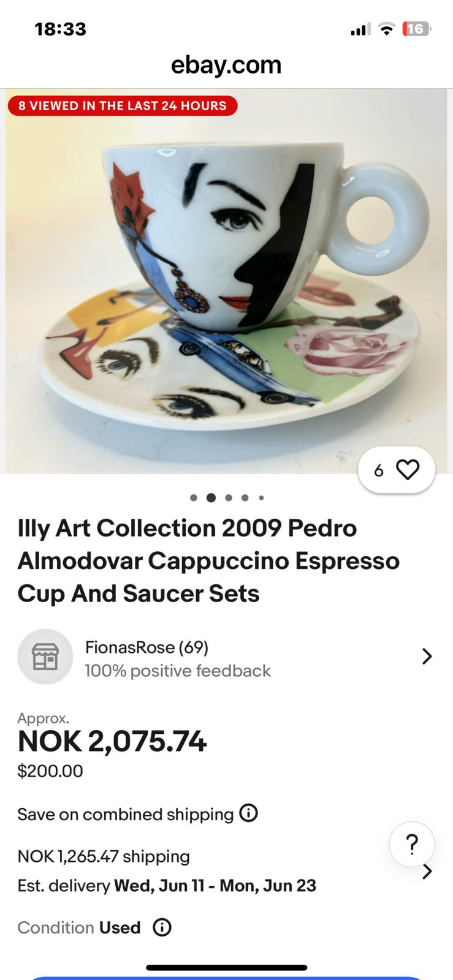Tap the cellular signal bars icon
Viewport: 453px width, 980px height.
[360, 29]
